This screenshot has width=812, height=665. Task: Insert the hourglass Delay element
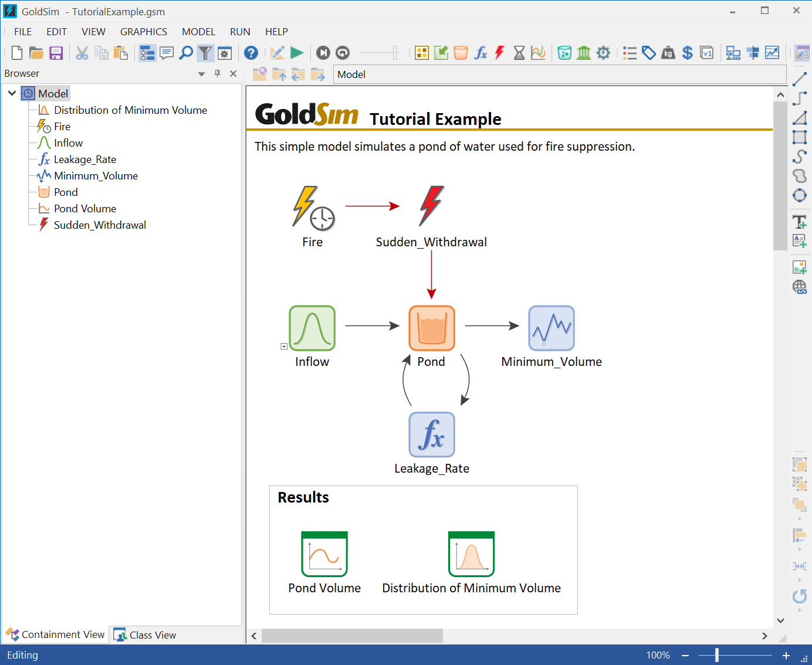(x=519, y=53)
